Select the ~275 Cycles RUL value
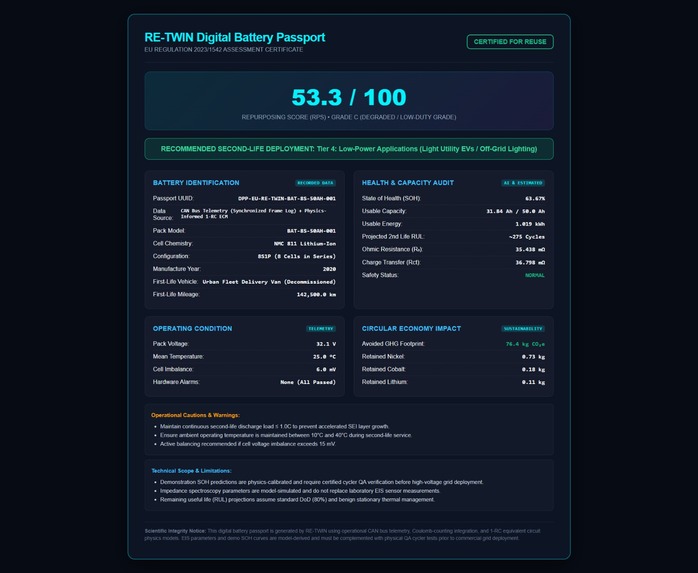The width and height of the screenshot is (698, 573). tap(527, 237)
